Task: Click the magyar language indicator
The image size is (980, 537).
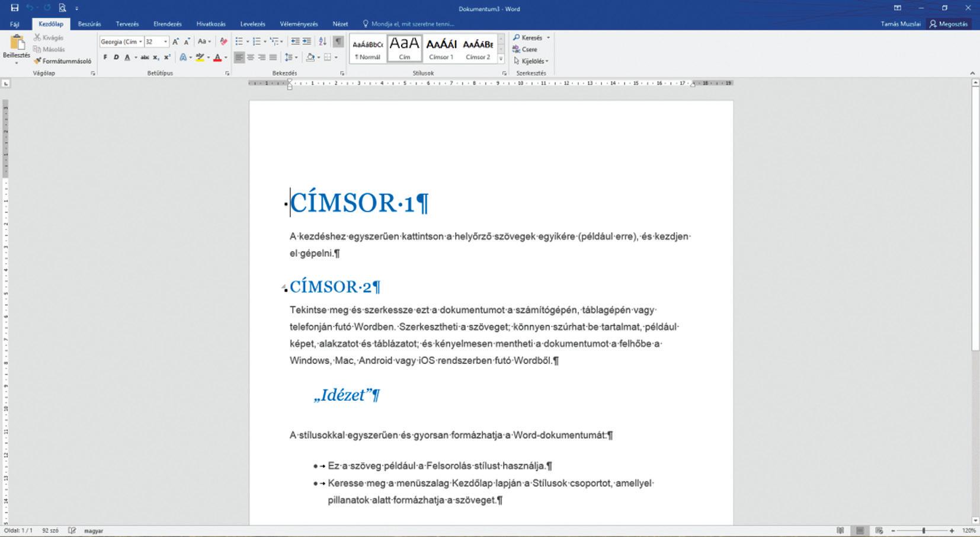Action: tap(94, 531)
